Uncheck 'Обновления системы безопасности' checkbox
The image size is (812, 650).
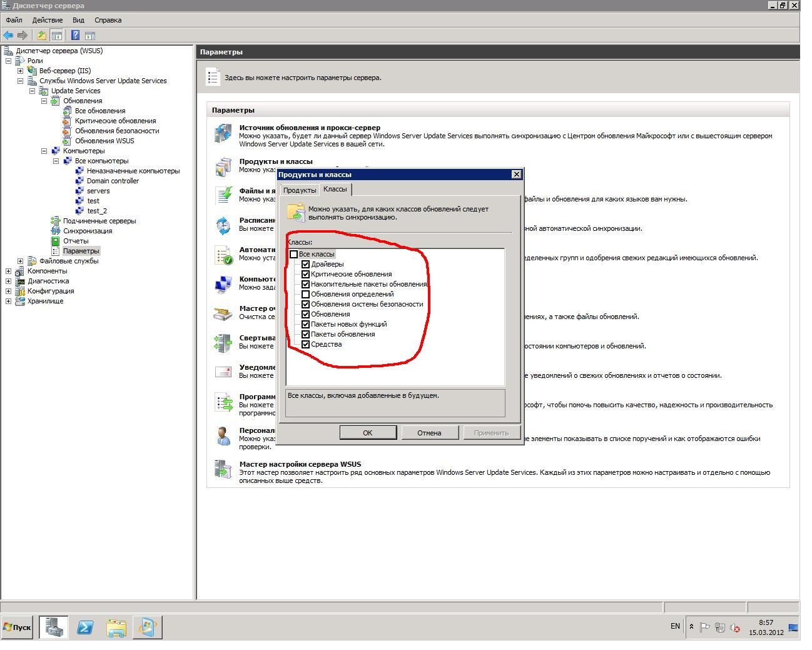pos(306,304)
